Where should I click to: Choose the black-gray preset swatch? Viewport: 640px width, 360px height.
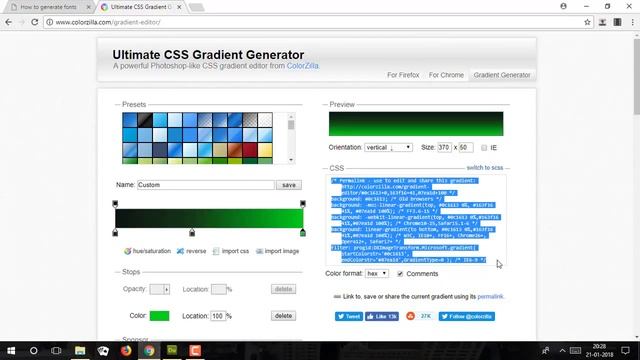[x=145, y=120]
